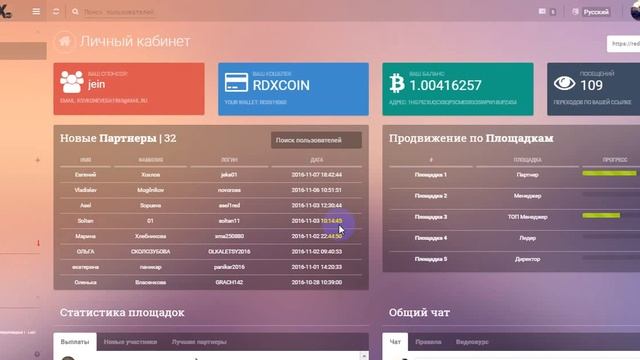This screenshot has width=640, height=360.
Task: Select login GRACH142 in partners table
Action: pos(229,282)
